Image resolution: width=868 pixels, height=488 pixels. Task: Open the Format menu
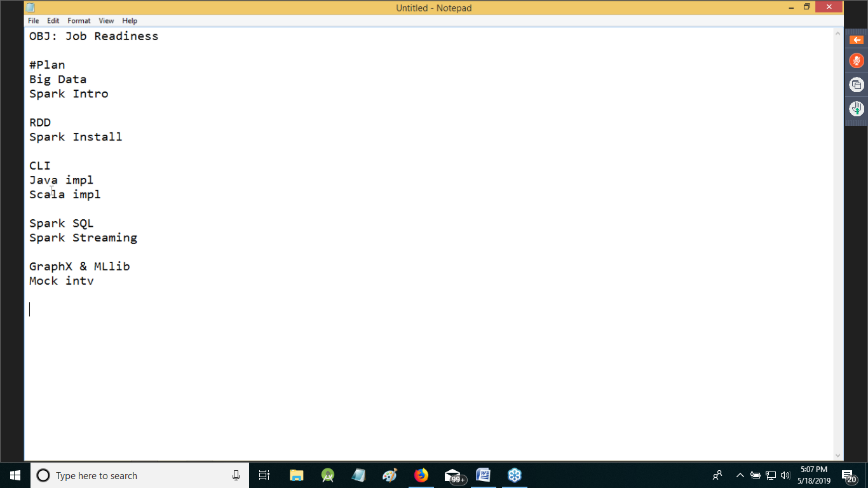coord(79,21)
